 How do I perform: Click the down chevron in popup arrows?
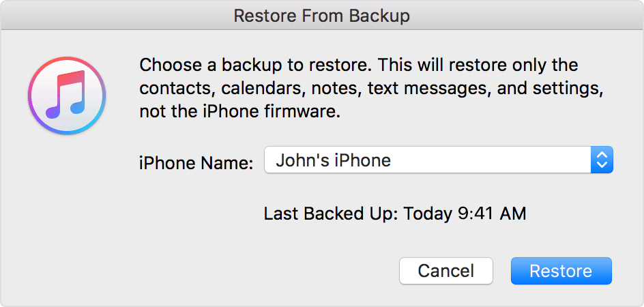click(601, 166)
